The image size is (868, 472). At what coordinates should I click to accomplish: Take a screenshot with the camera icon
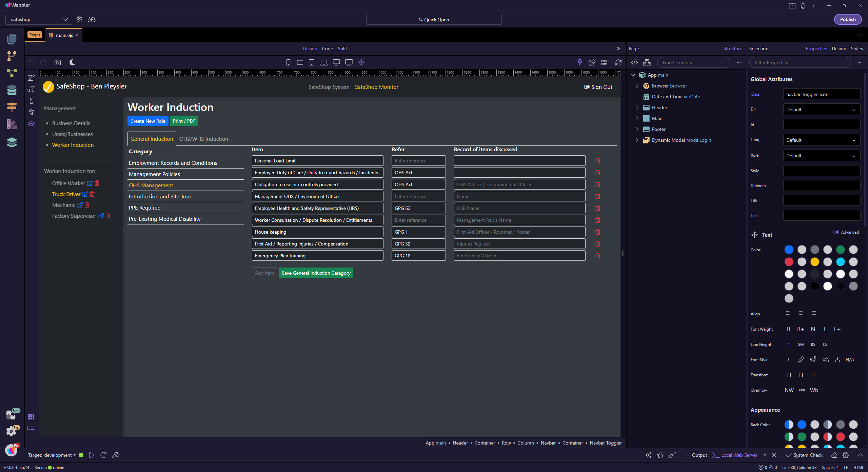coord(58,62)
